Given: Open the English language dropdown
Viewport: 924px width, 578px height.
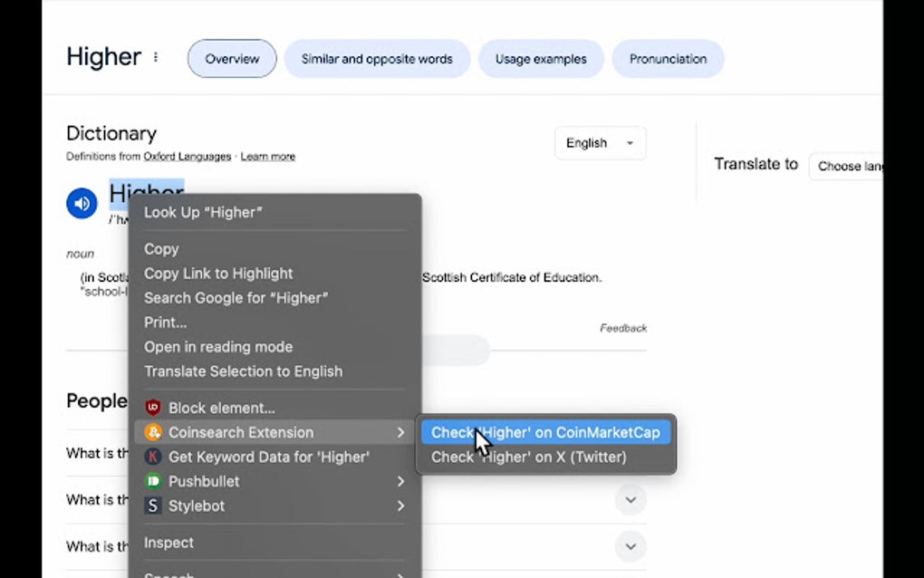Looking at the screenshot, I should tap(600, 143).
